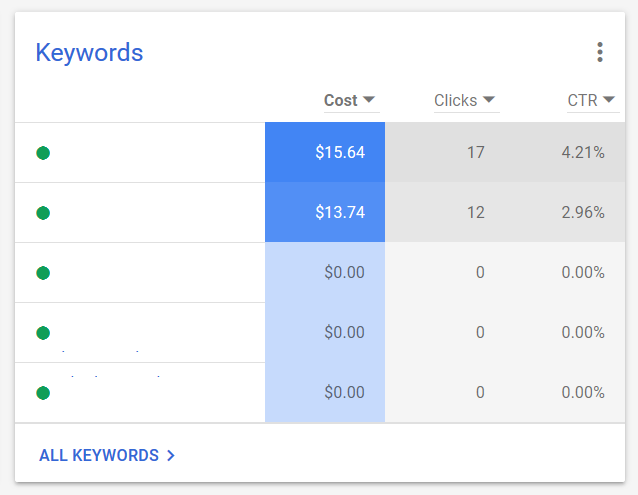Select the $15.64 cost cell
Viewport: 638px width, 495px height.
(x=325, y=152)
